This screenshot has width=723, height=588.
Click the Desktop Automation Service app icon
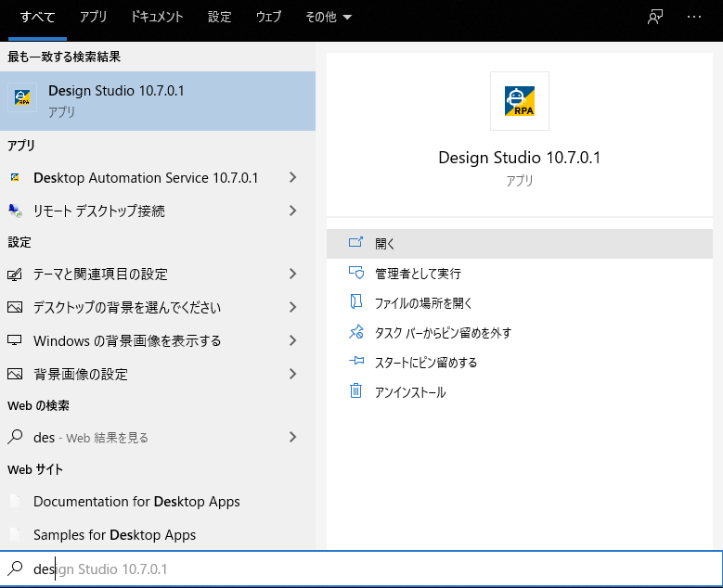coord(15,177)
